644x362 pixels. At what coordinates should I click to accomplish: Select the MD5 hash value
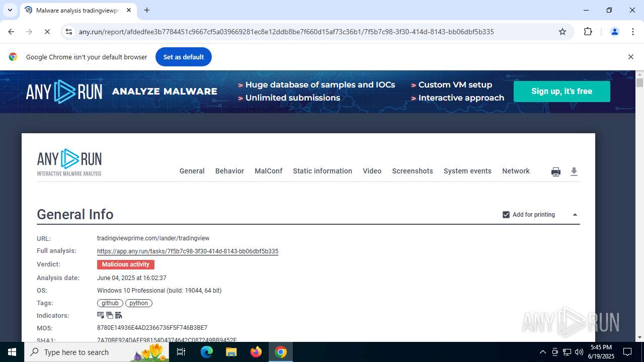pos(152,328)
